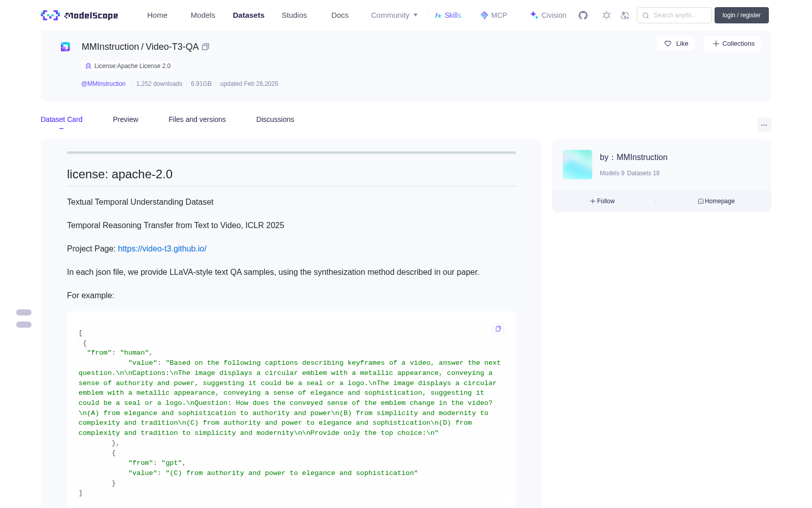The width and height of the screenshot is (812, 508).
Task: Open the Studios menu item
Action: click(294, 15)
